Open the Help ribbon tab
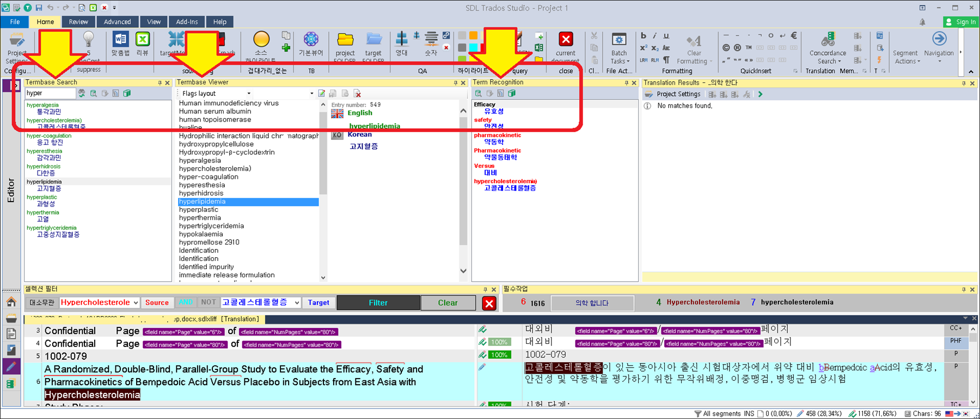 [220, 22]
